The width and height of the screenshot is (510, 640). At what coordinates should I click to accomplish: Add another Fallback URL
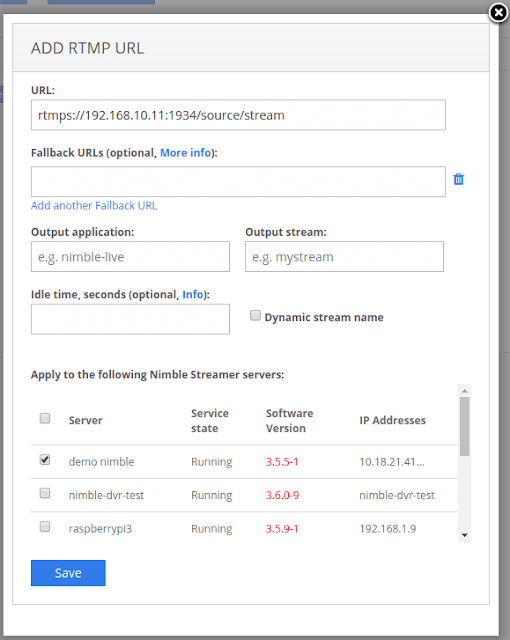(x=94, y=205)
